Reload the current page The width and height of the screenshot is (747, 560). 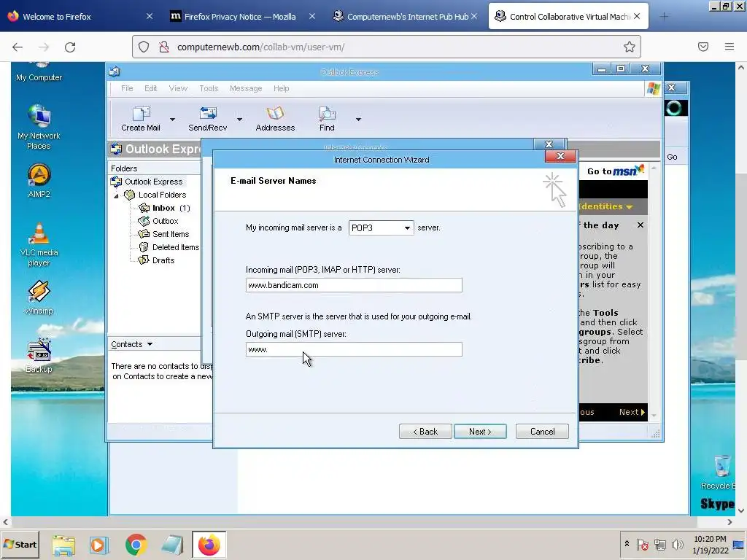(70, 47)
